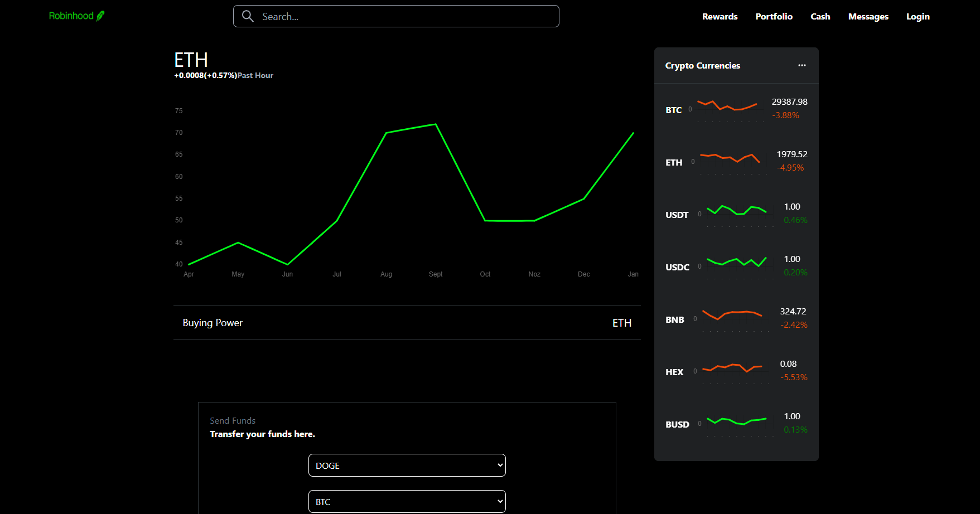Click the Robinhood feather logo icon
Image resolution: width=980 pixels, height=514 pixels.
pos(100,16)
